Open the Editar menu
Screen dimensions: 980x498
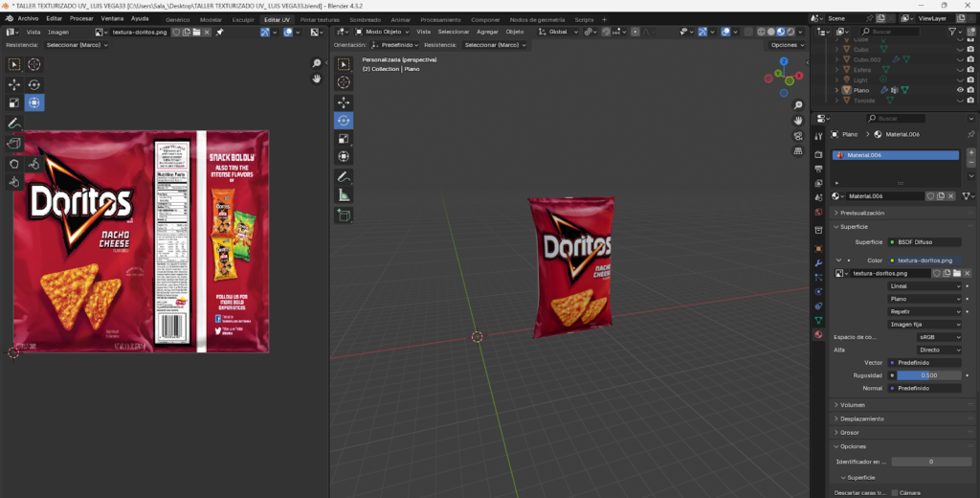[x=55, y=19]
